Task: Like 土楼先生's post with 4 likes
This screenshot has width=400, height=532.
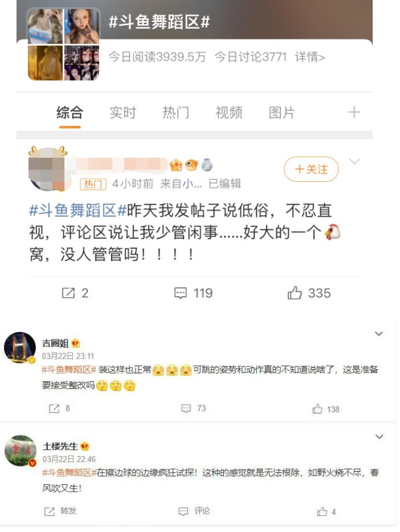Action: coord(322,511)
